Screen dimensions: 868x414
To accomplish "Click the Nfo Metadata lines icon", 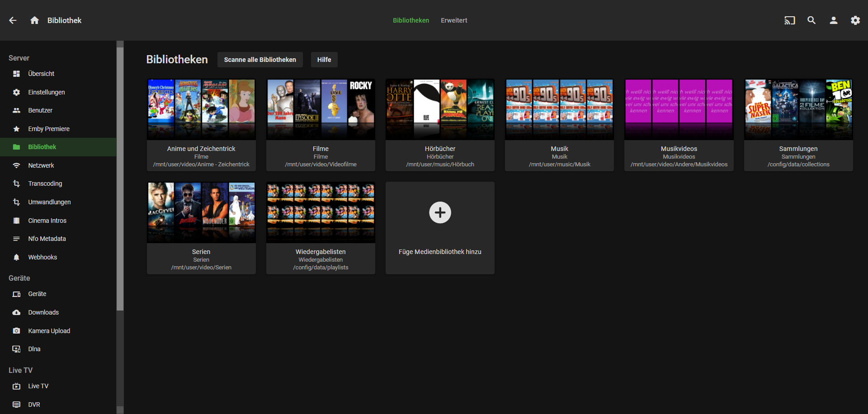I will [16, 239].
